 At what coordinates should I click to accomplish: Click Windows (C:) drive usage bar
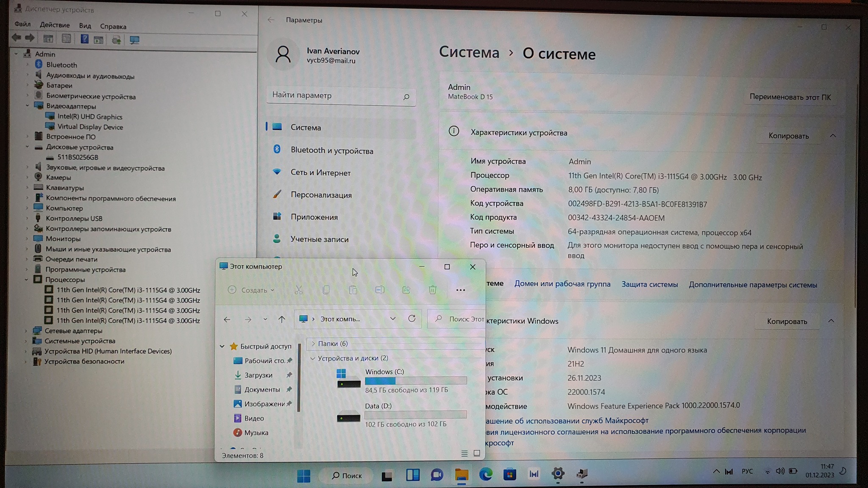[x=415, y=380]
